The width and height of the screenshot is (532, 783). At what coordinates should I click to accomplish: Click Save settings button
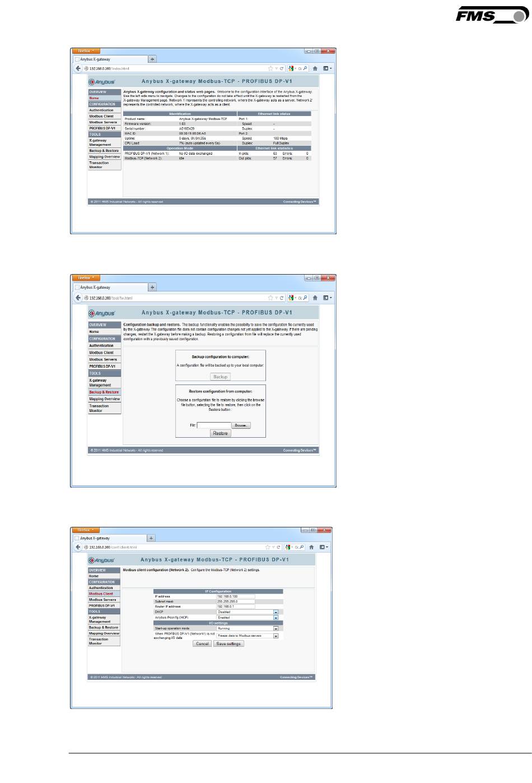(x=228, y=643)
